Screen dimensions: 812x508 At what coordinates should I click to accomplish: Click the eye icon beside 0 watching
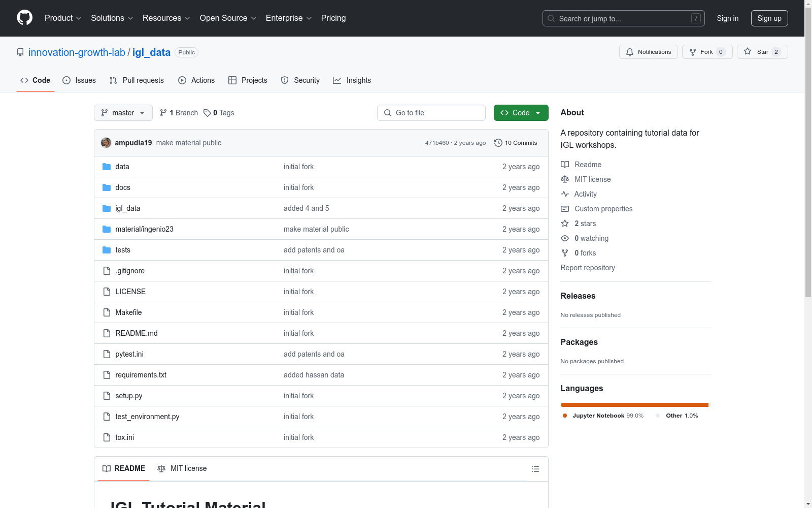point(565,238)
